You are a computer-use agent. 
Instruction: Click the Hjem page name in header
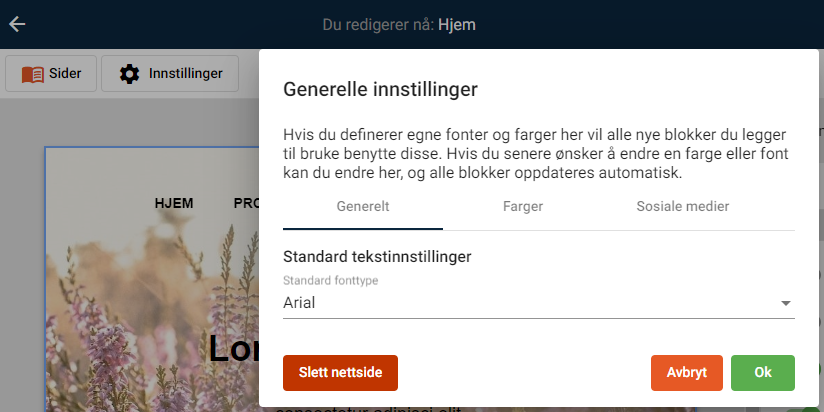point(457,25)
